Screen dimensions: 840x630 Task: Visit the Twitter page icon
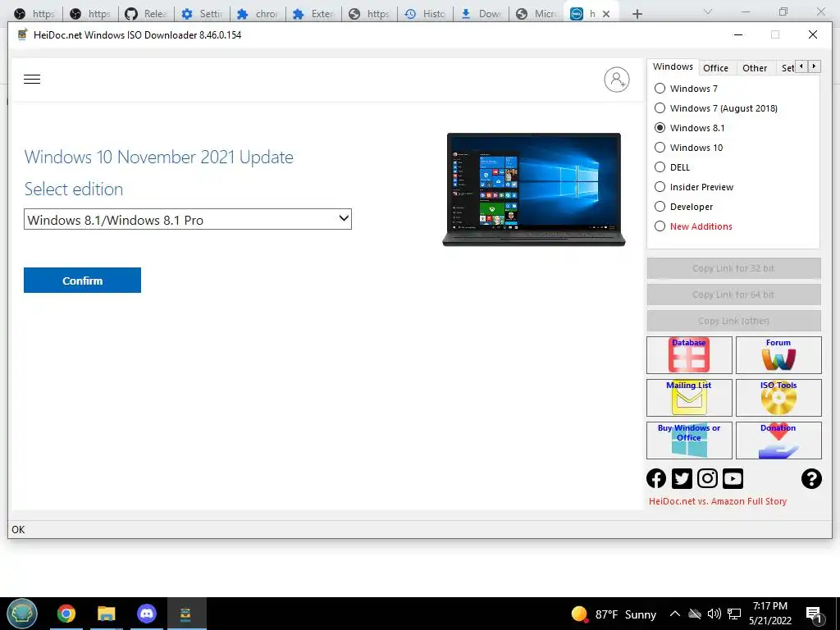point(682,478)
